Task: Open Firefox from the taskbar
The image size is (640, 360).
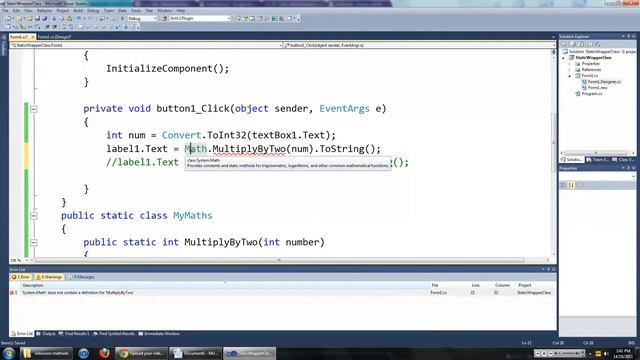Action: coord(104,353)
